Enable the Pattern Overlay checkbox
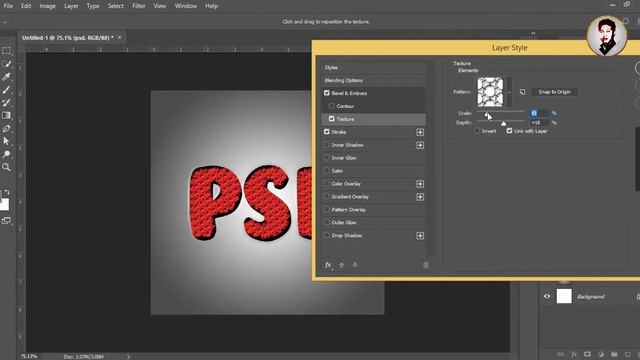 pyautogui.click(x=327, y=209)
